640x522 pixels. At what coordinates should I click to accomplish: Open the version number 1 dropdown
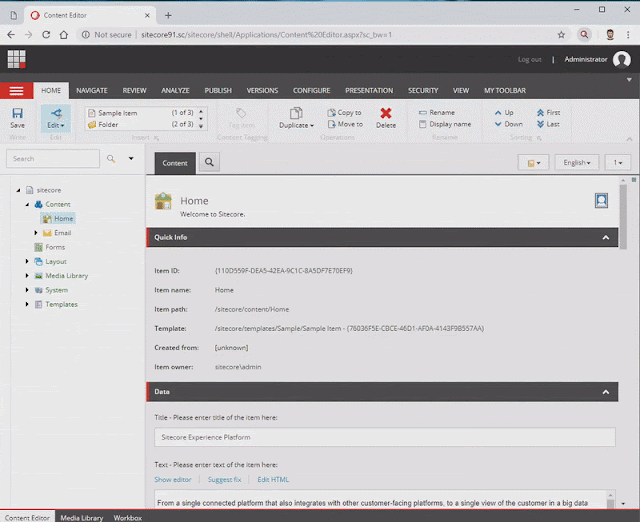click(618, 163)
